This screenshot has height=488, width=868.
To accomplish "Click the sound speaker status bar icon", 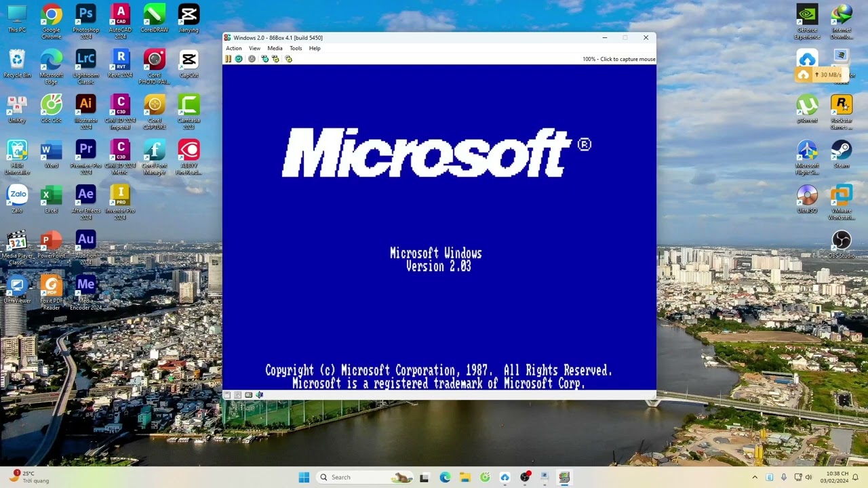I will pyautogui.click(x=259, y=394).
